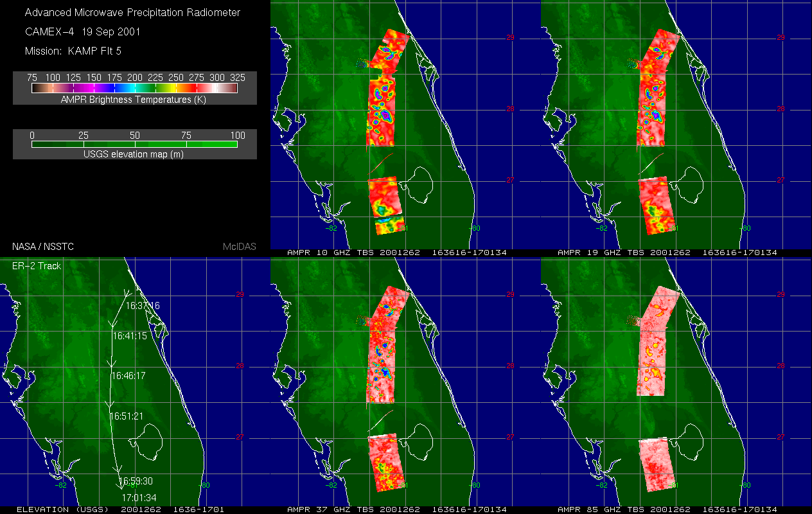Click the 200 value on temperature scale
812x514 pixels.
coord(135,77)
